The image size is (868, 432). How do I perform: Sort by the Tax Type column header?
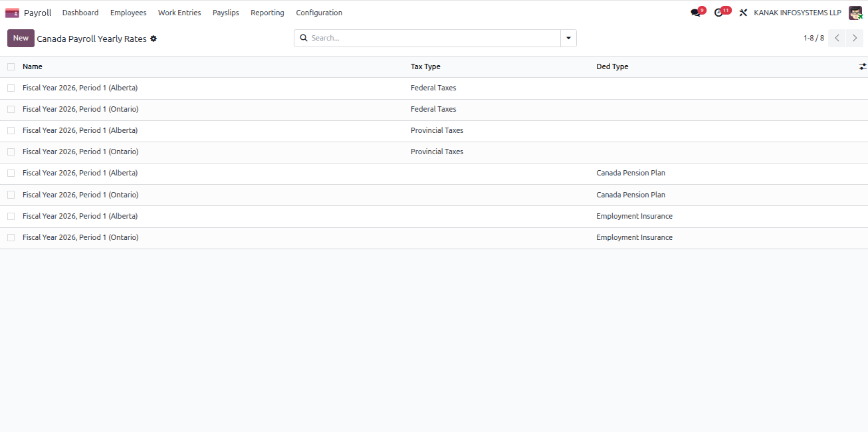pyautogui.click(x=425, y=66)
